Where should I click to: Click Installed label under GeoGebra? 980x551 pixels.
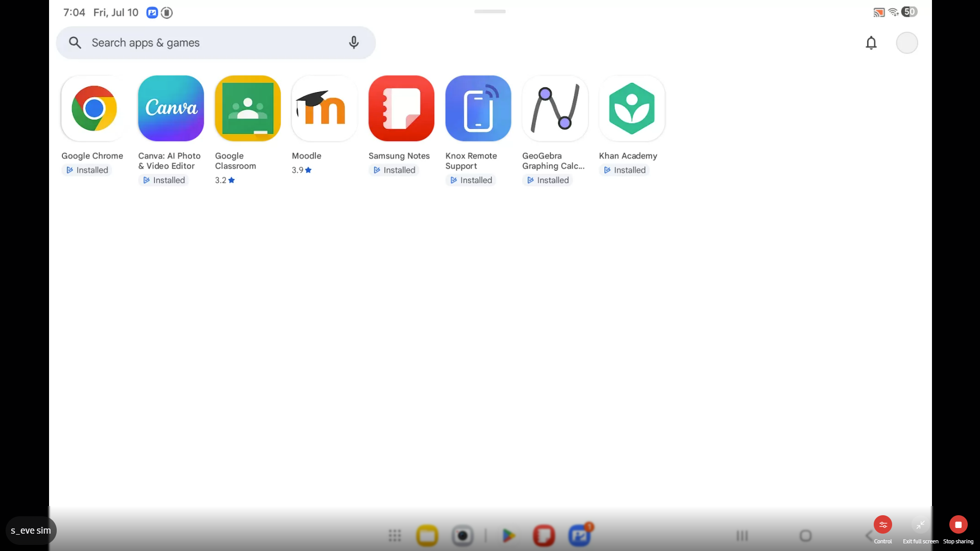click(x=548, y=180)
